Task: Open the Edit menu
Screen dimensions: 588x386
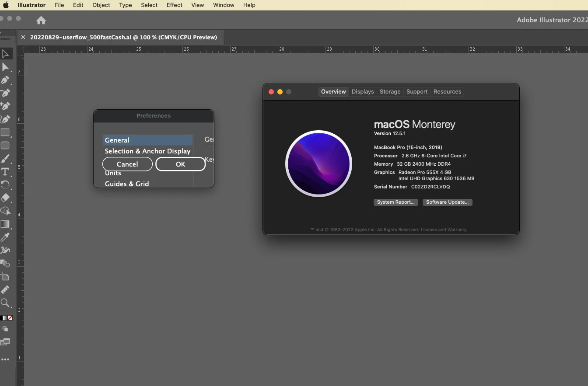Action: [x=78, y=5]
